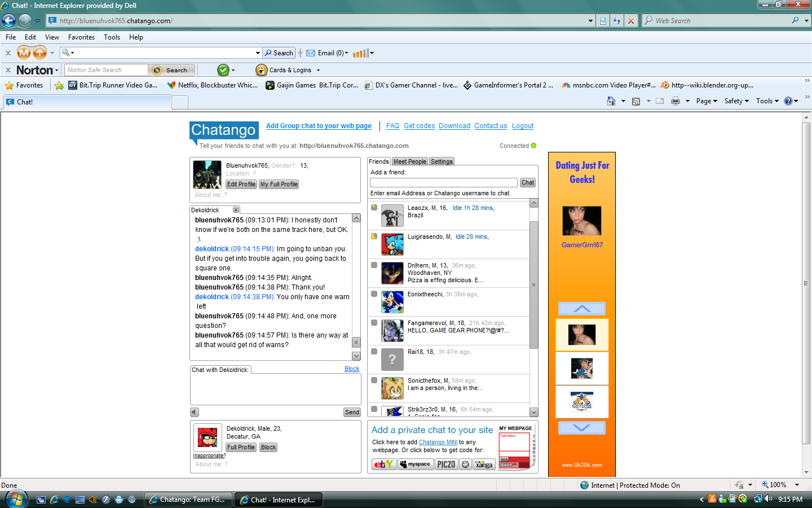Expand the Email (0) dropdown
The height and width of the screenshot is (508, 812).
(346, 53)
